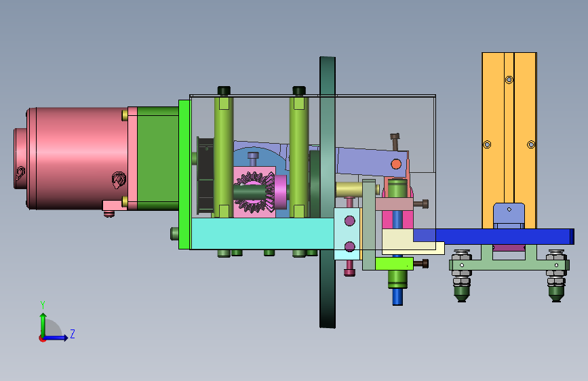Select the black ribbed pulley behind left post

pos(205,176)
